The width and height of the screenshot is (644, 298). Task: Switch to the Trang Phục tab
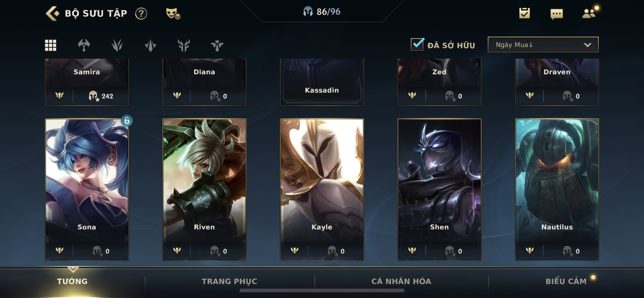click(229, 281)
